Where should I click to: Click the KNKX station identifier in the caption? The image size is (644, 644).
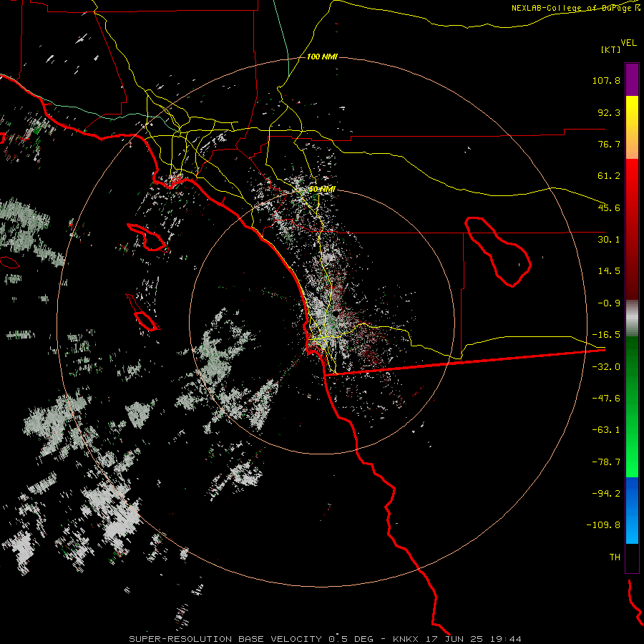point(406,639)
